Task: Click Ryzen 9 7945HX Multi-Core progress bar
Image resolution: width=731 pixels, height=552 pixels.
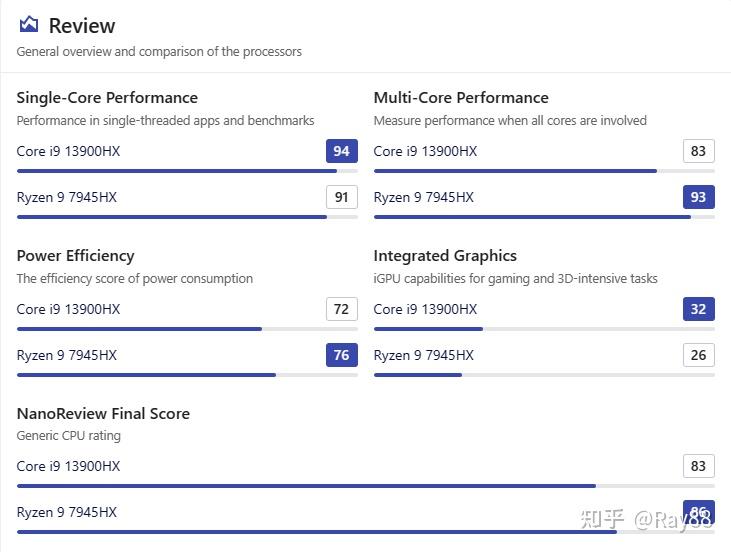Action: pos(544,217)
